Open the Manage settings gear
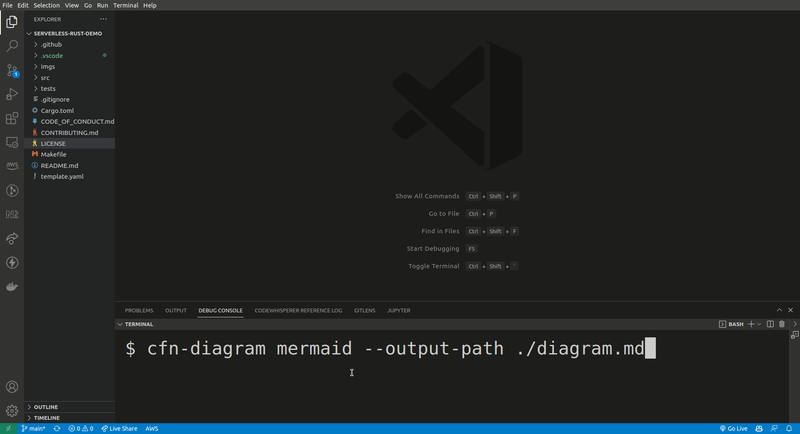This screenshot has width=800, height=434. (12, 411)
